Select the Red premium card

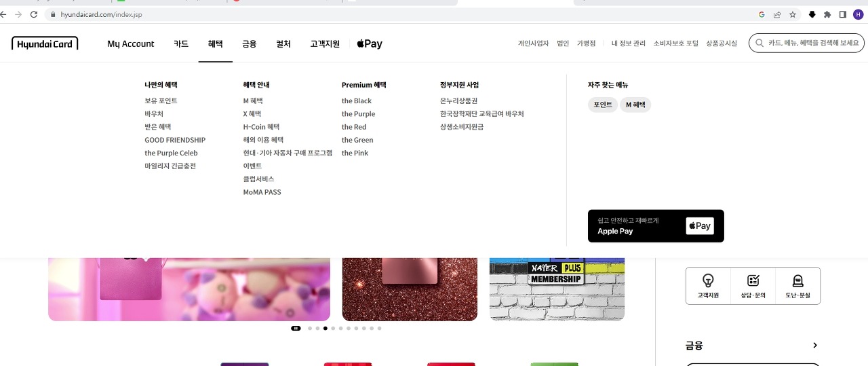coord(354,127)
